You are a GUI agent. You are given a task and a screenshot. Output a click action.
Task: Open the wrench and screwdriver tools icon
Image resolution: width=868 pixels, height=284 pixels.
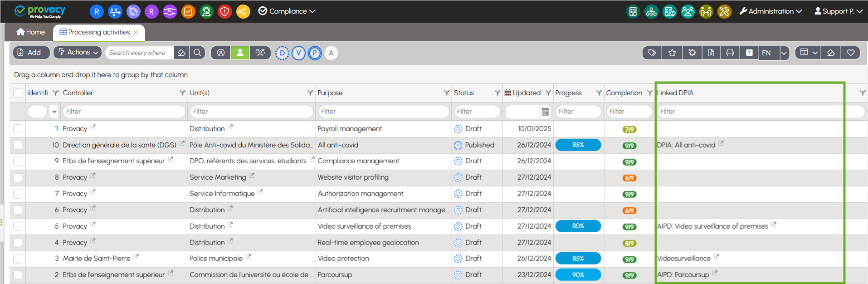click(x=725, y=11)
